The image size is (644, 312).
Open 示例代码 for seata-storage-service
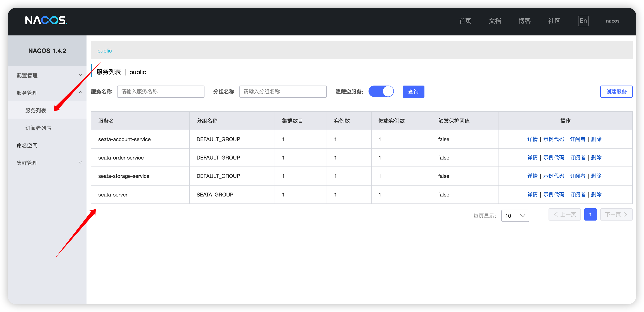click(554, 176)
